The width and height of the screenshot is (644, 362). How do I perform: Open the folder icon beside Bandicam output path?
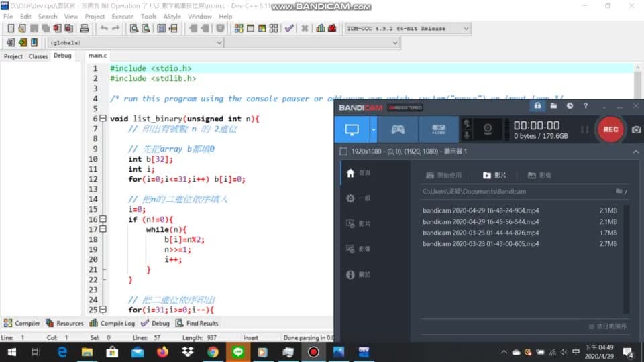pyautogui.click(x=619, y=191)
